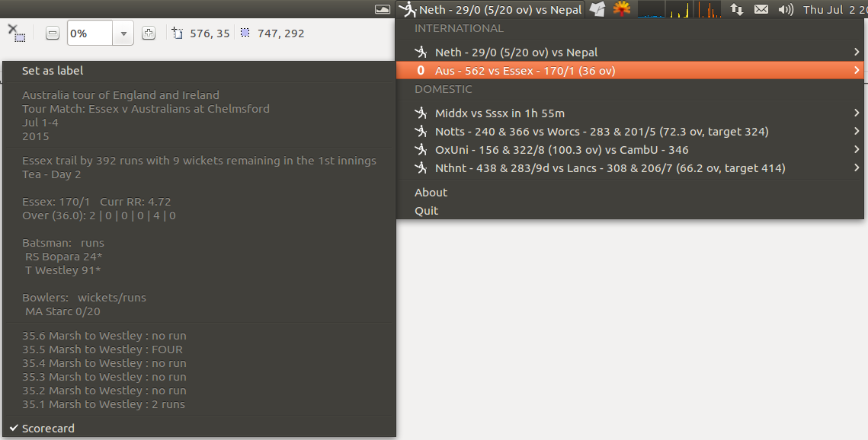This screenshot has width=868, height=440.
Task: Click the 'Tea - Day 2' line
Action: (52, 174)
